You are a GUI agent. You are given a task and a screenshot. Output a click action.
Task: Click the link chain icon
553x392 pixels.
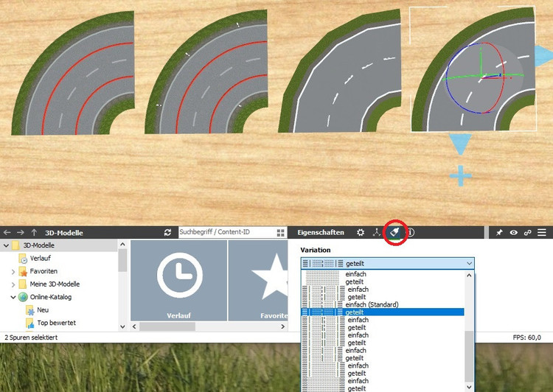pyautogui.click(x=528, y=233)
